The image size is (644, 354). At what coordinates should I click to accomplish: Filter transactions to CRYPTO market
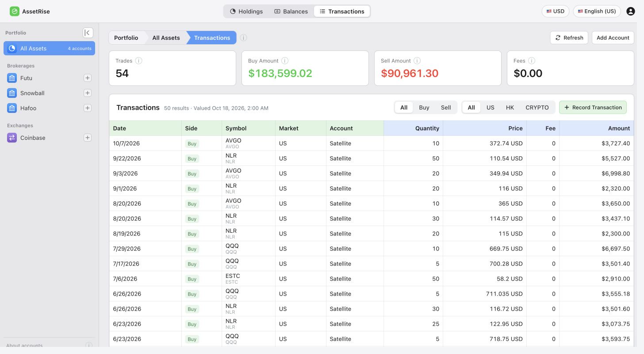tap(537, 108)
